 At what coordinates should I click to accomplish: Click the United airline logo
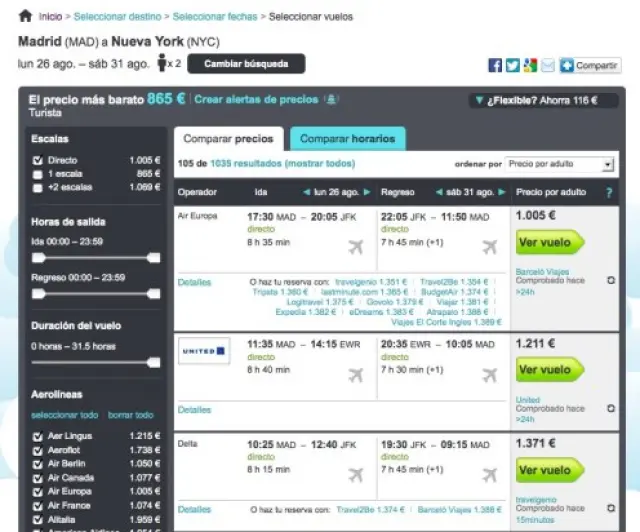point(204,350)
